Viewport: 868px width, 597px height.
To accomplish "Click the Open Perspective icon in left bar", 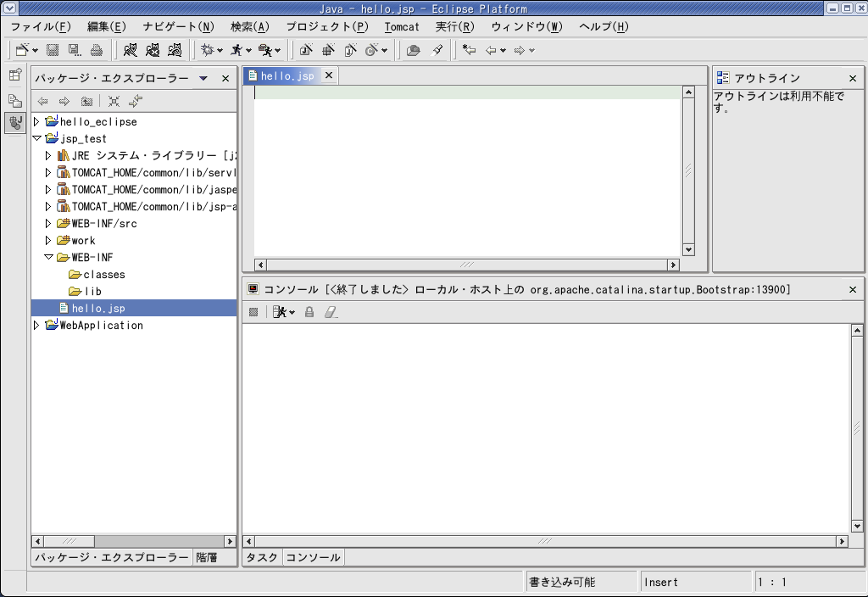I will coord(15,75).
